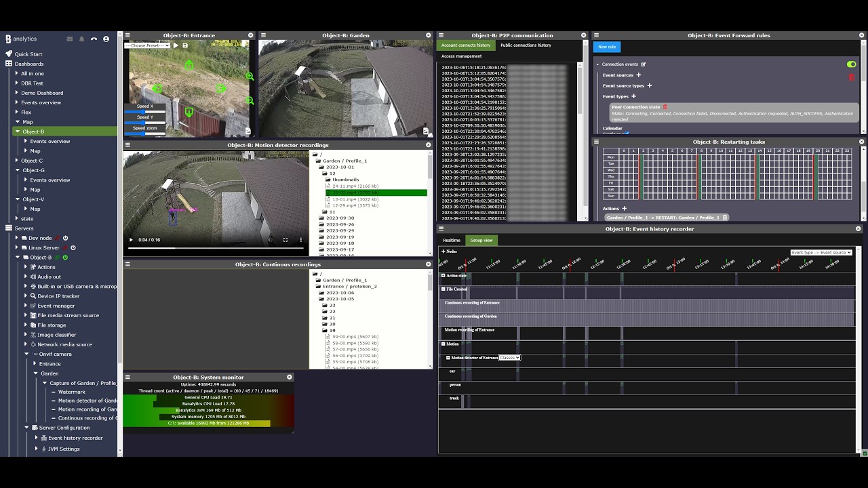
Task: Delete the Connection events rule with the red trash icon
Action: tap(852, 77)
